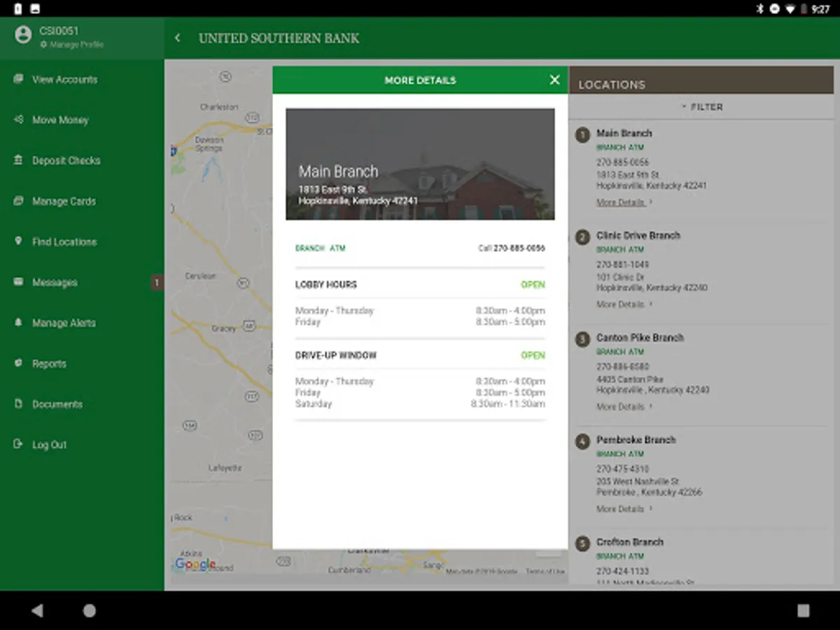The height and width of the screenshot is (630, 840).
Task: Click the Google logo on map
Action: click(195, 564)
